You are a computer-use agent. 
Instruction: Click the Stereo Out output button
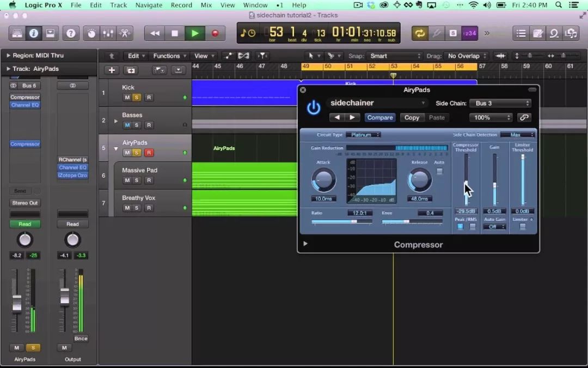(x=24, y=203)
